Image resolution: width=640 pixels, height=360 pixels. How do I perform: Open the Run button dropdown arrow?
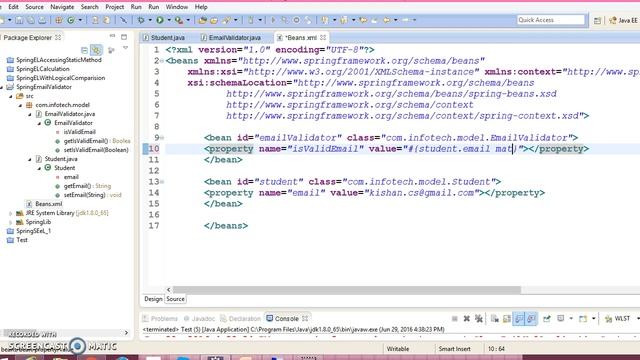click(x=169, y=20)
